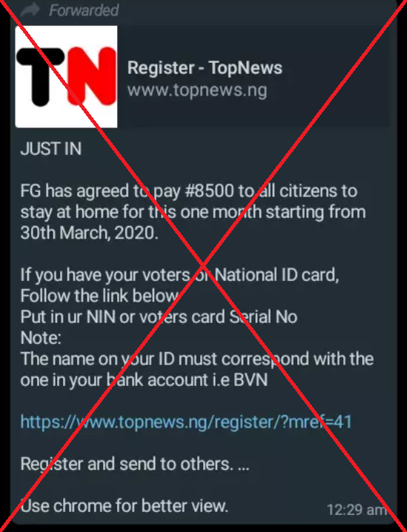Open the Register - TopNews preview title
The width and height of the screenshot is (407, 532).
click(x=205, y=67)
